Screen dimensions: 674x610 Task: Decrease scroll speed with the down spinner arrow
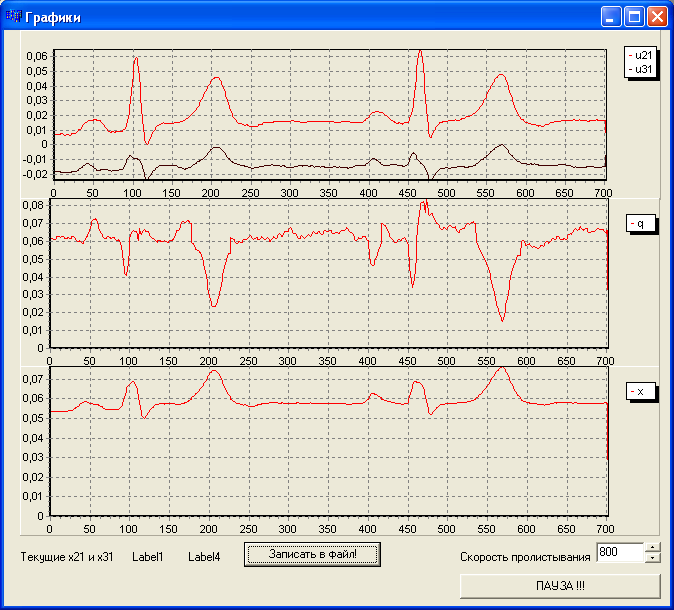653,558
